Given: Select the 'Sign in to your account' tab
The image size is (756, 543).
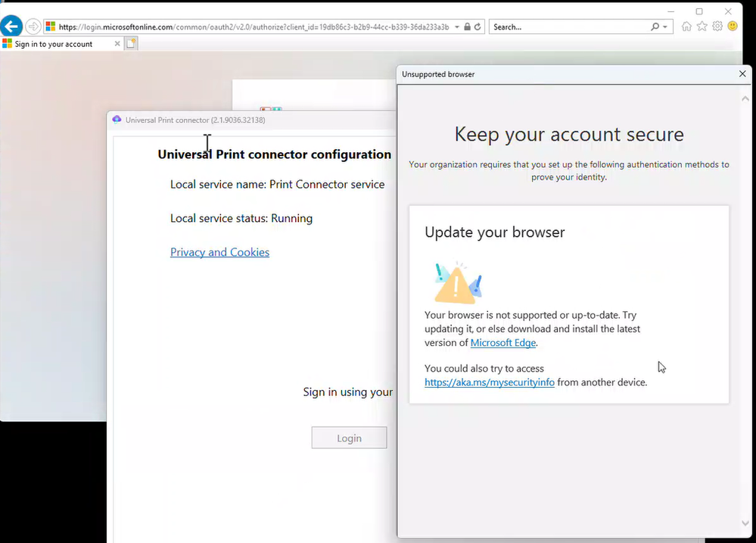Looking at the screenshot, I should click(x=62, y=44).
